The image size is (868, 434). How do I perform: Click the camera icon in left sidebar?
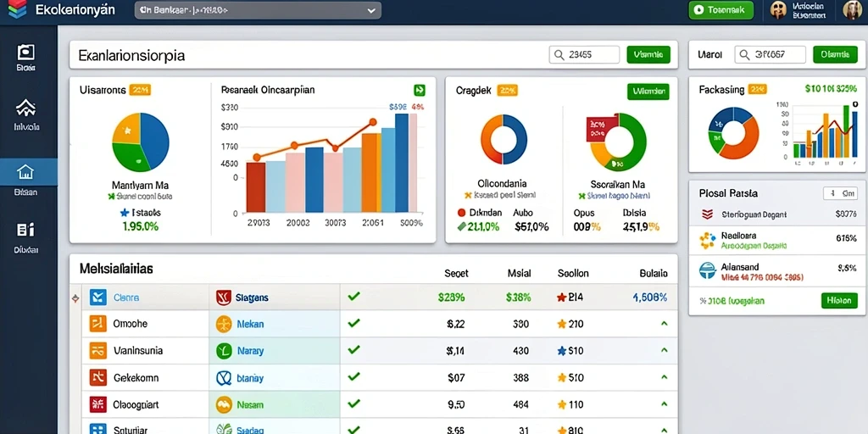tap(26, 52)
